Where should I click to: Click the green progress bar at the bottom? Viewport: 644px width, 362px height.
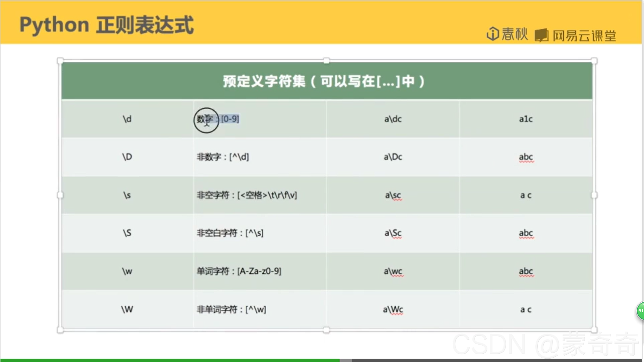[168, 360]
